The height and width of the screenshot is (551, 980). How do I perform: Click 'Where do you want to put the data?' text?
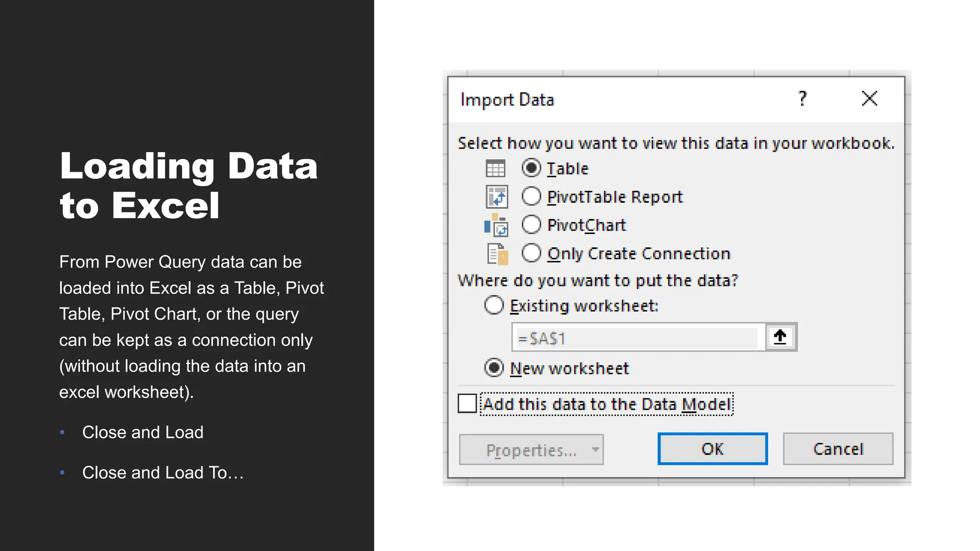point(598,280)
